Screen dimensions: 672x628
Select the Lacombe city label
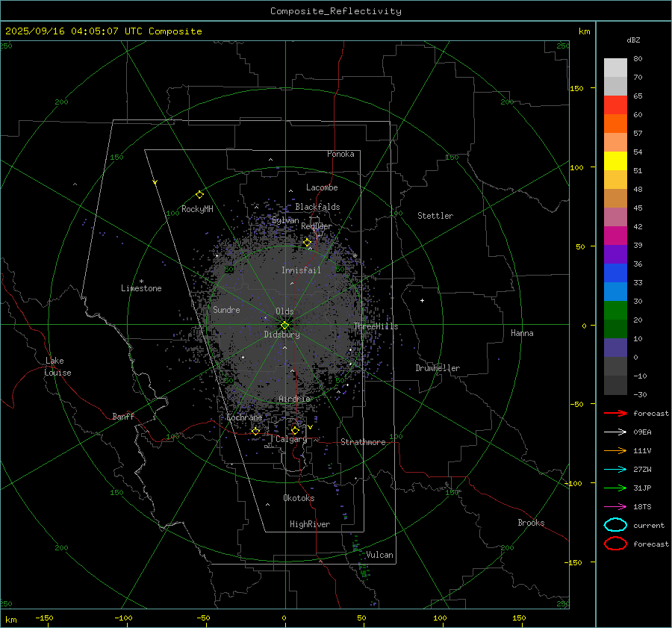click(322, 187)
